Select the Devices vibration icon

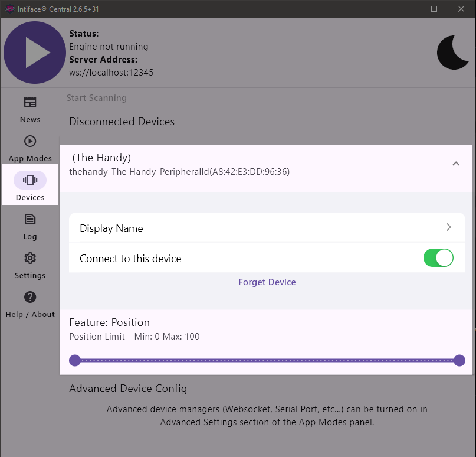[30, 180]
